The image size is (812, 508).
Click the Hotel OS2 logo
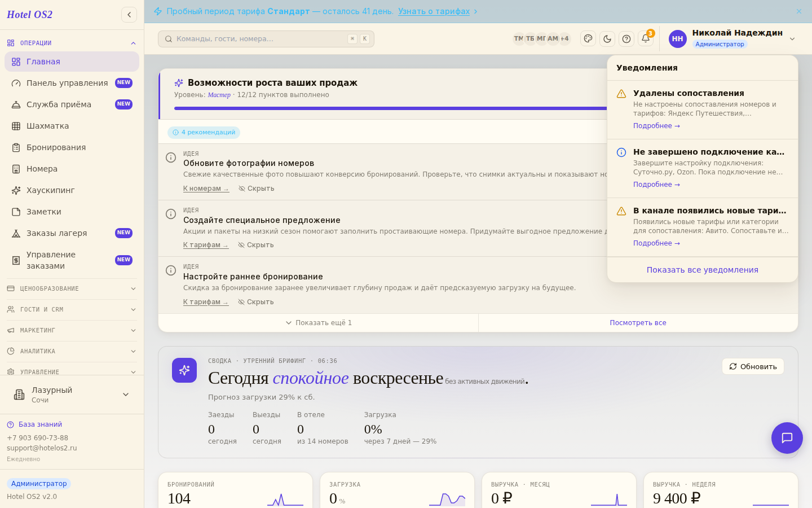(29, 15)
